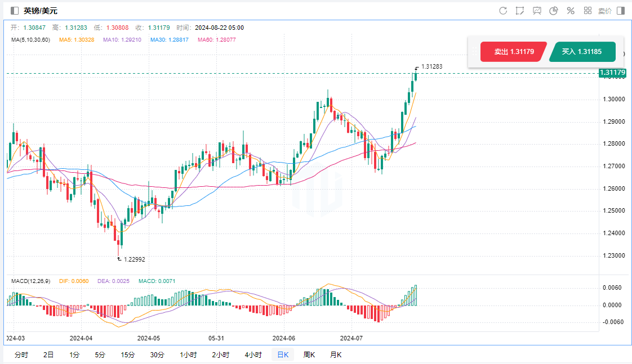
Task: Select the 月K timeframe
Action: (336, 354)
